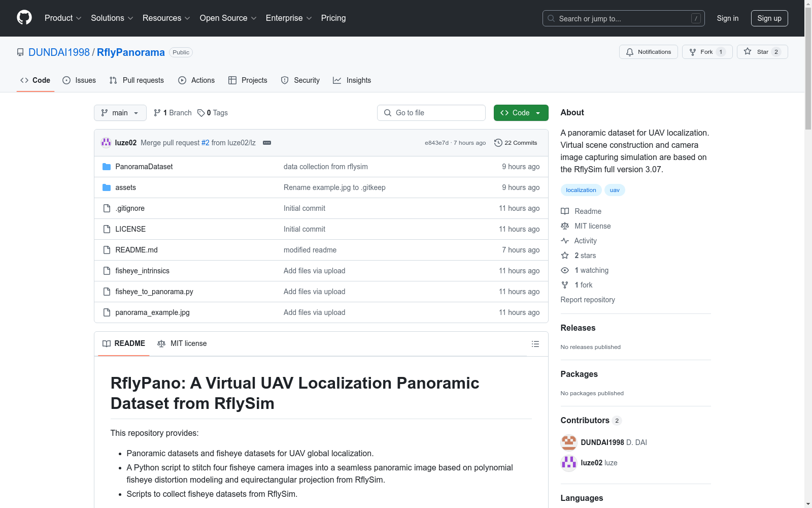Screen dimensions: 812x508
Task: Click the GitHub logo icon
Action: click(24, 18)
